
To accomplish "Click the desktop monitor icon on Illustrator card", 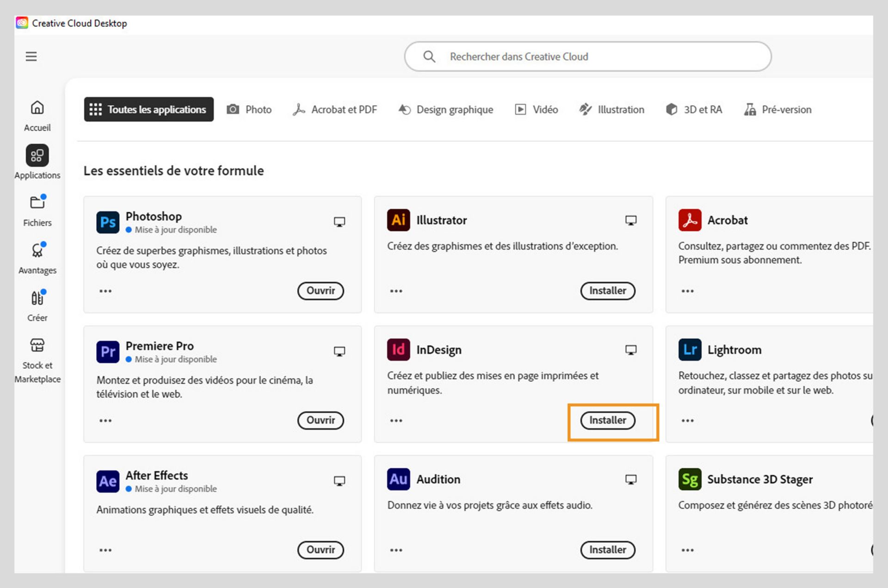I will pos(631,220).
